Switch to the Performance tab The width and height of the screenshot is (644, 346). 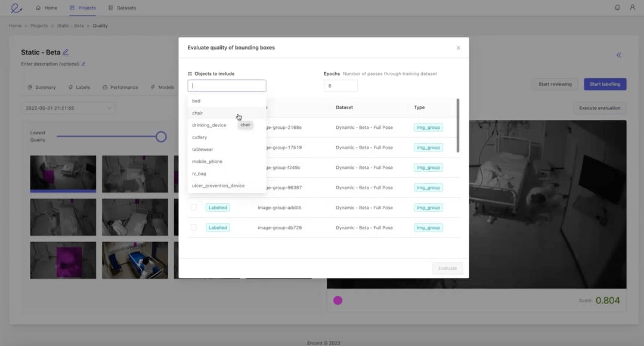120,87
